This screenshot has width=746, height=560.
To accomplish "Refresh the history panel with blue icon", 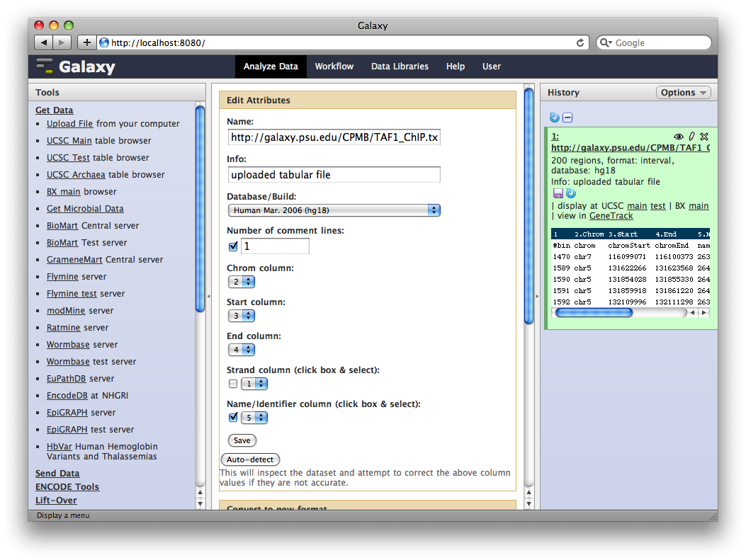I will coord(554,118).
